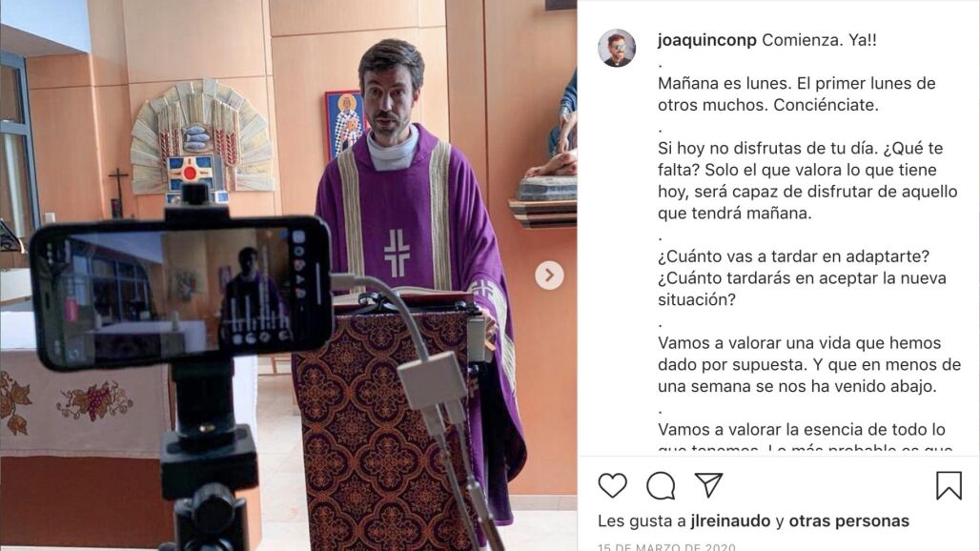View the 'otras personas' likes list
The width and height of the screenshot is (980, 551).
848,521
